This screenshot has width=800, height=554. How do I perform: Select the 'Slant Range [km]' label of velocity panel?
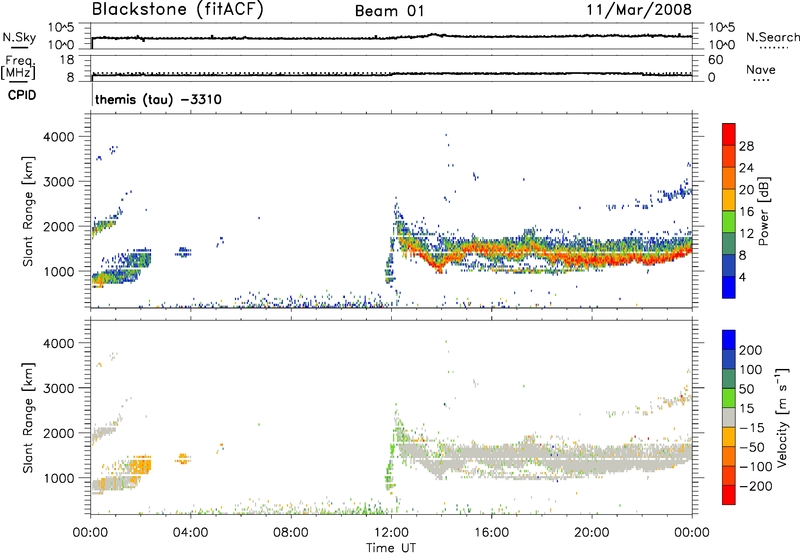[x=28, y=417]
